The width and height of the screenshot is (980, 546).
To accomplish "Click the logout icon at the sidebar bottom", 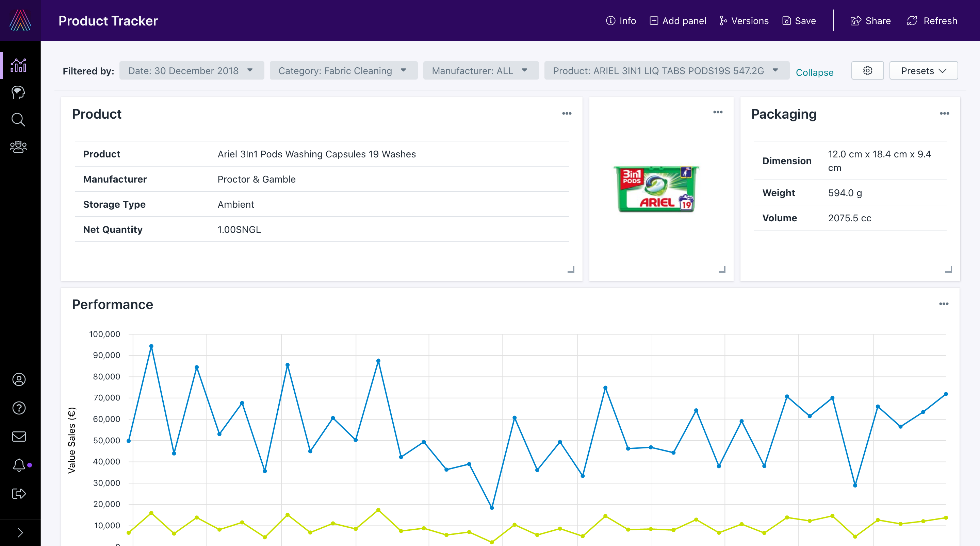I will (18, 494).
